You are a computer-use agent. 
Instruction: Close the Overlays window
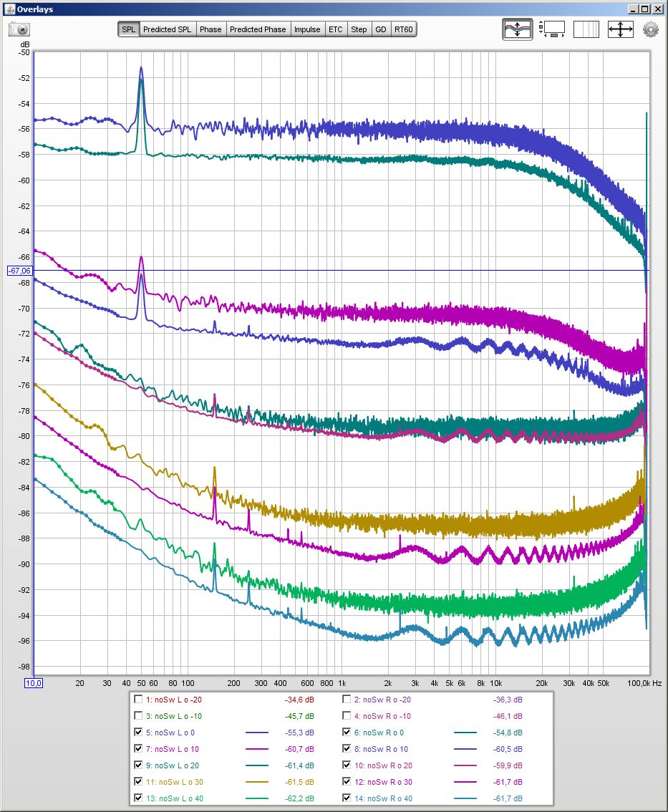pos(658,9)
